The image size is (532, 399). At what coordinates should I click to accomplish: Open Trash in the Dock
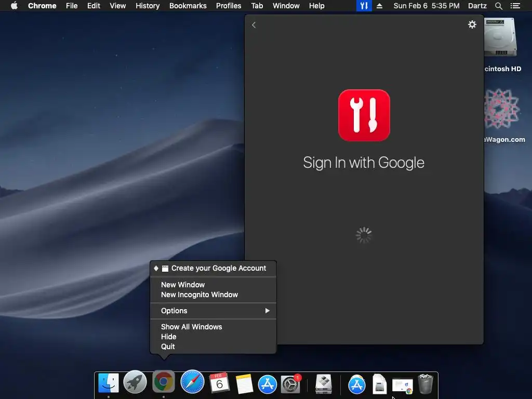425,384
